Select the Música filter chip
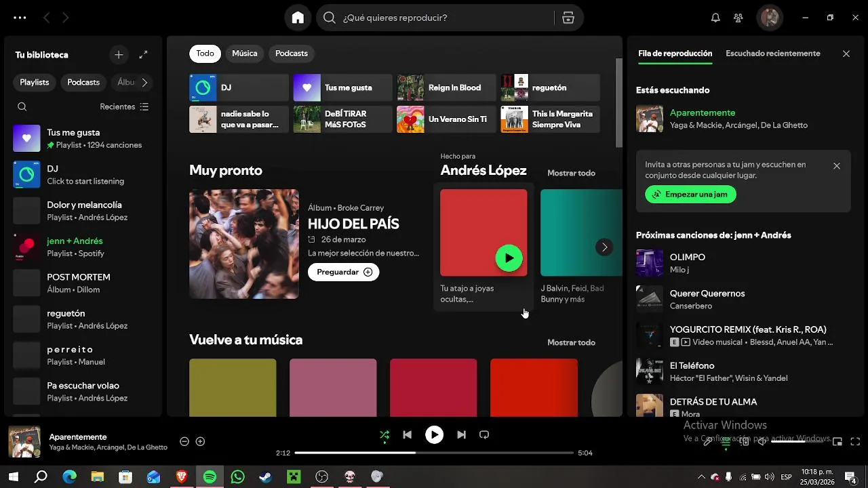Image resolution: width=868 pixels, height=488 pixels. (245, 54)
